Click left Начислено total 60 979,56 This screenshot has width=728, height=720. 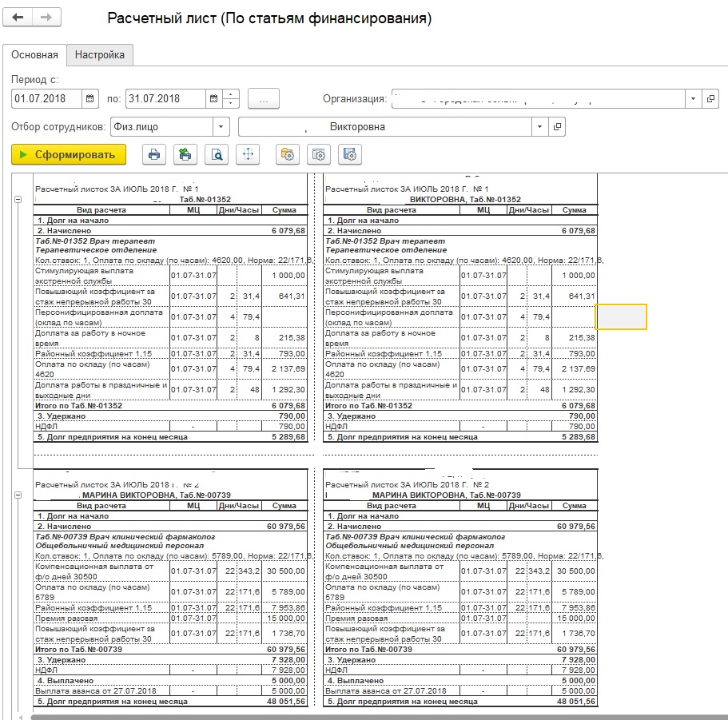click(285, 527)
